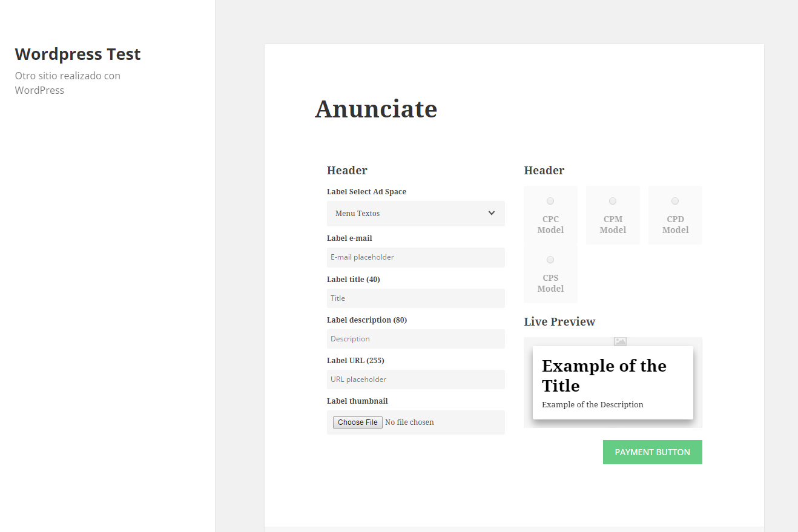Click the broken image icon in Live Preview
Image resolution: width=798 pixels, height=532 pixels.
[620, 341]
